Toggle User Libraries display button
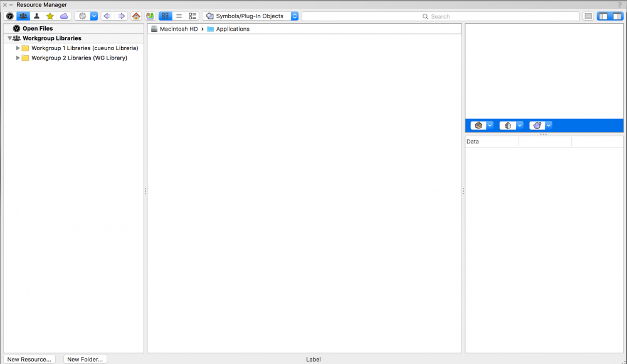Image resolution: width=627 pixels, height=364 pixels. [36, 16]
